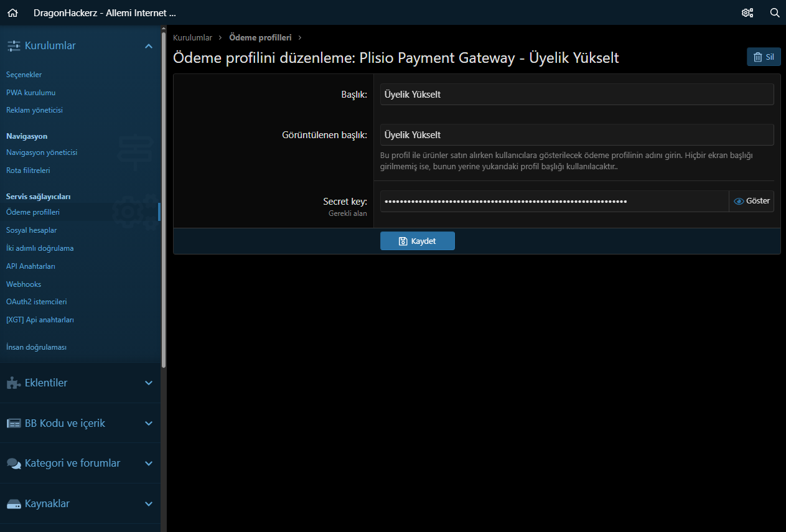
Task: Open API Anahtarları in sidebar
Action: point(30,266)
